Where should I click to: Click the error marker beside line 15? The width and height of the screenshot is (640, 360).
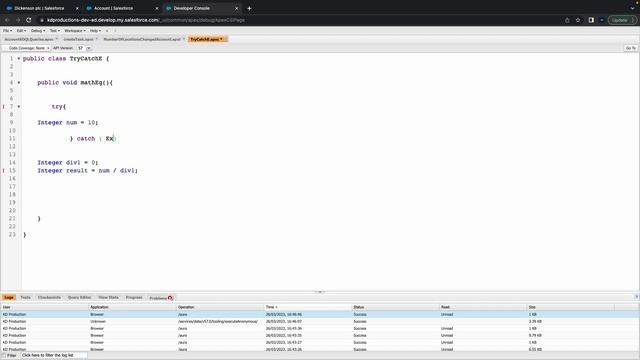pyautogui.click(x=4, y=170)
